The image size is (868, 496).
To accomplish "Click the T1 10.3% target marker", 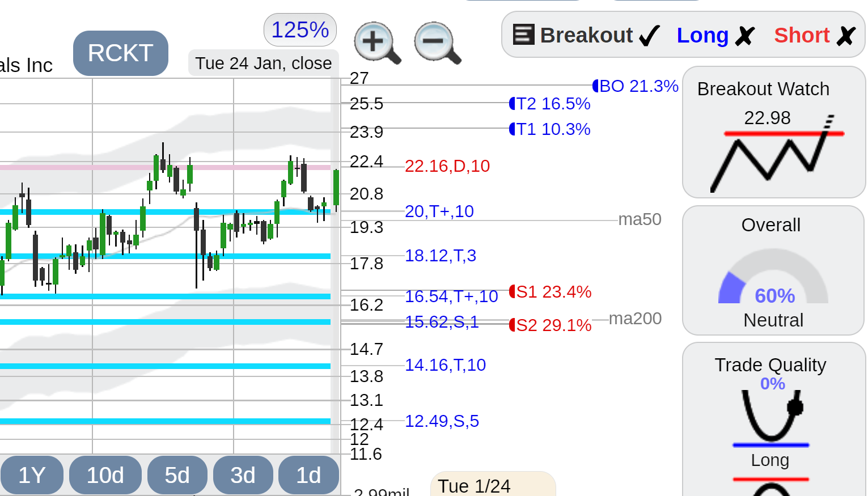I will click(550, 129).
